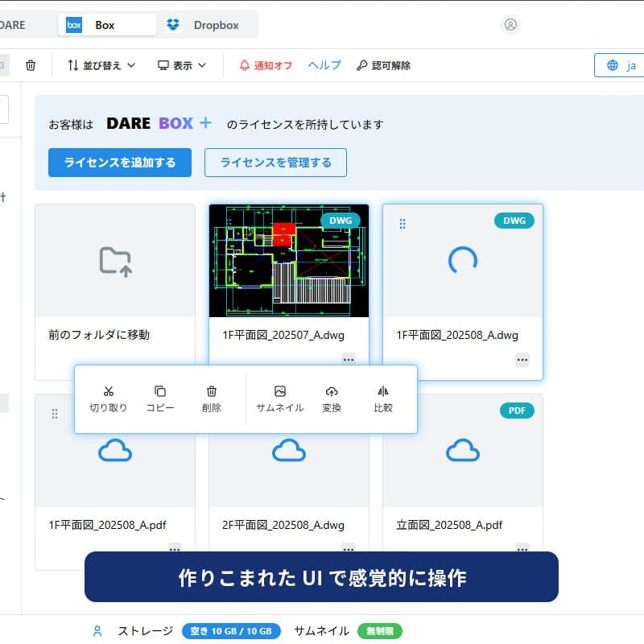Generate thumbnail via サムネイル icon
This screenshot has width=644, height=644.
pos(279,398)
